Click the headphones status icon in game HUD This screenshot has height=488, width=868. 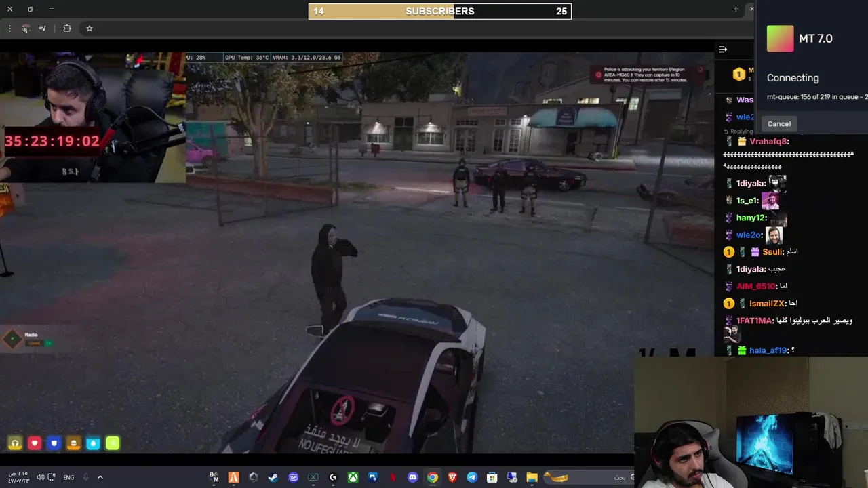[x=15, y=443]
